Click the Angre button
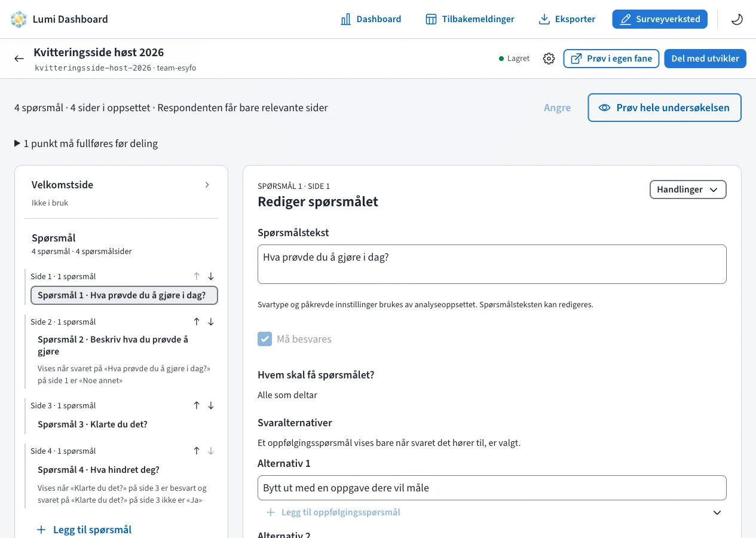The image size is (756, 538). [x=557, y=108]
